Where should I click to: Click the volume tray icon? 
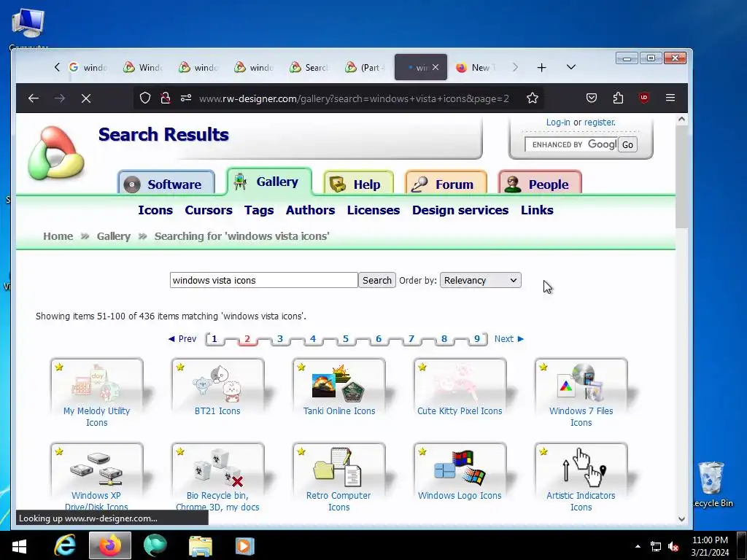click(x=673, y=546)
